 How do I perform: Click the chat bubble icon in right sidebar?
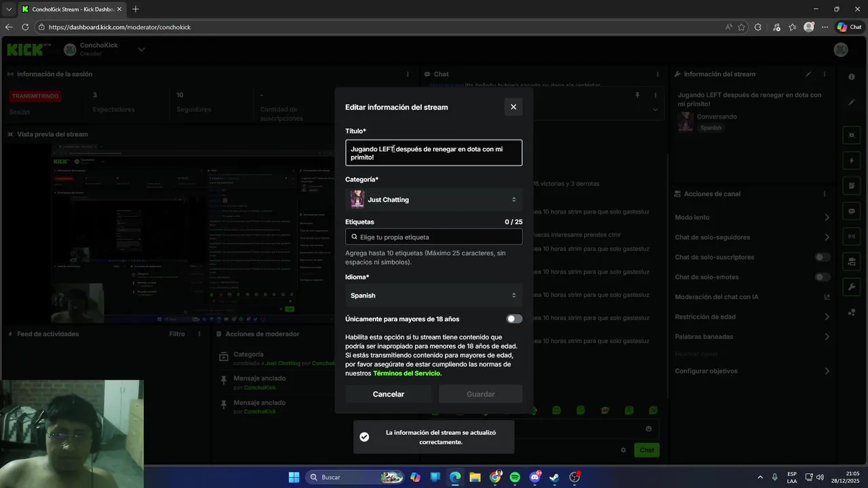[x=852, y=211]
